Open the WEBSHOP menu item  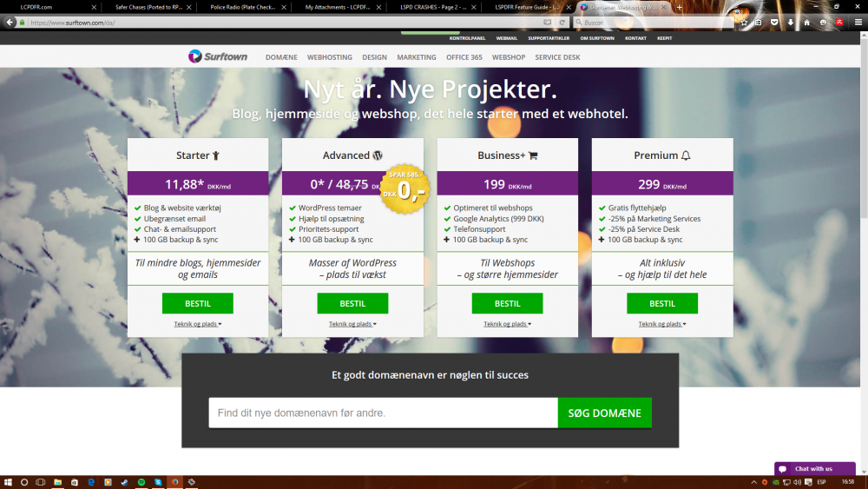(x=508, y=57)
